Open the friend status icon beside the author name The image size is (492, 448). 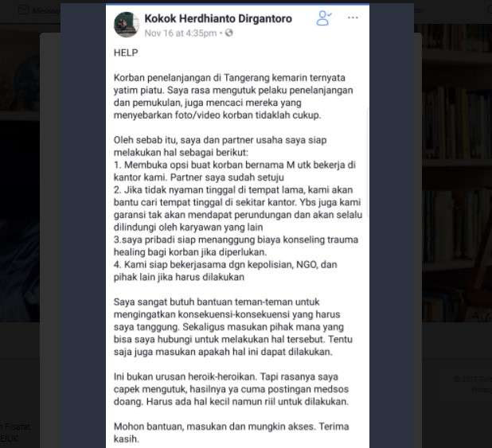tap(324, 18)
